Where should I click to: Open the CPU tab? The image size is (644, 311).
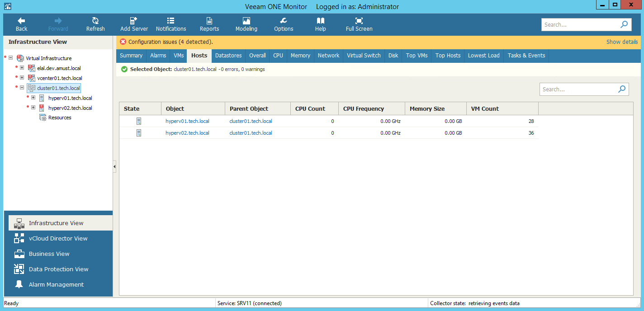(278, 56)
